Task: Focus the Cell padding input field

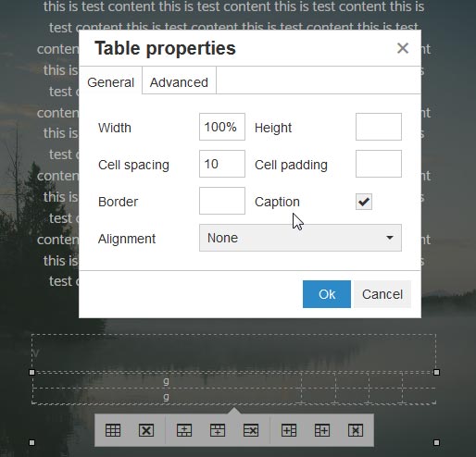Action: tap(379, 164)
